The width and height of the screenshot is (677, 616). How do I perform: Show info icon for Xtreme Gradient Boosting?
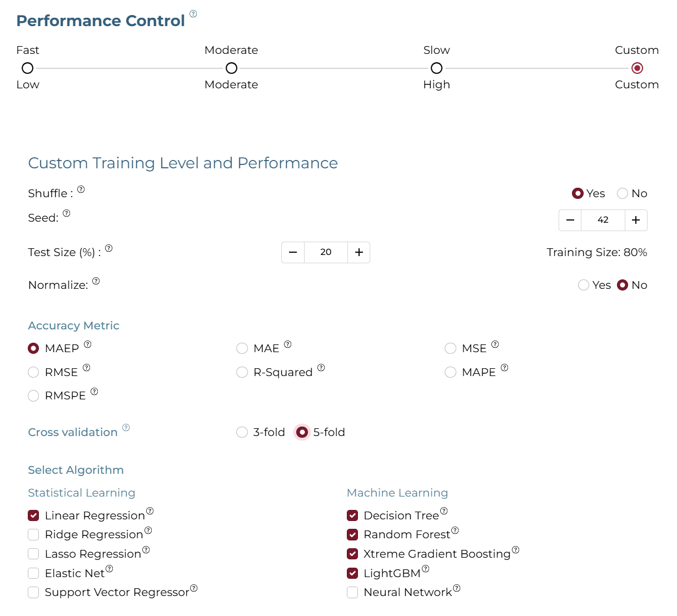click(x=516, y=550)
